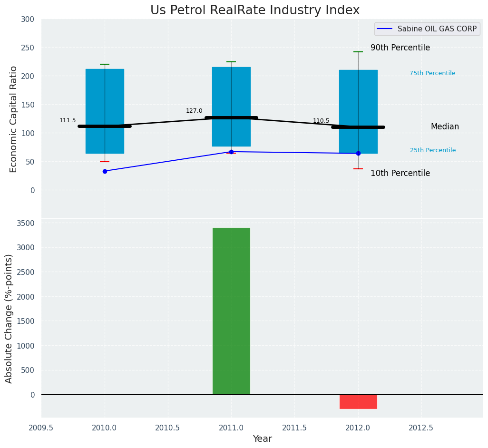Click the 10th Percentile annotation

click(x=400, y=174)
